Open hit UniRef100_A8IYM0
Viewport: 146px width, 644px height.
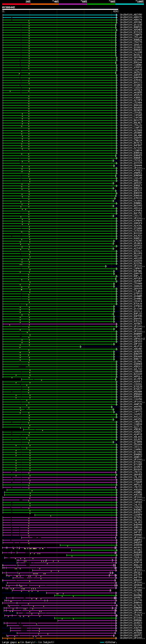tap(131, 15)
